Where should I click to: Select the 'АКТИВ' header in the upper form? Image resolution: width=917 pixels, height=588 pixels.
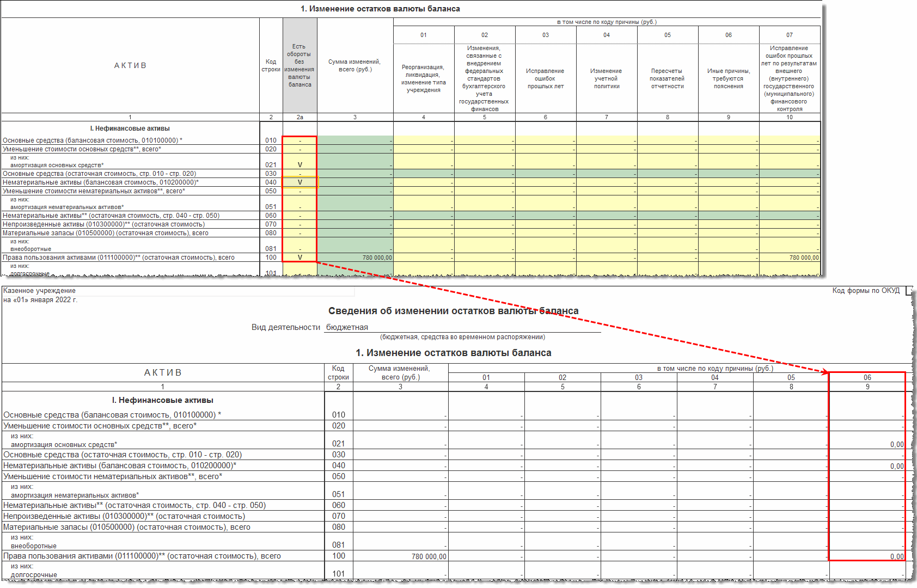[130, 65]
